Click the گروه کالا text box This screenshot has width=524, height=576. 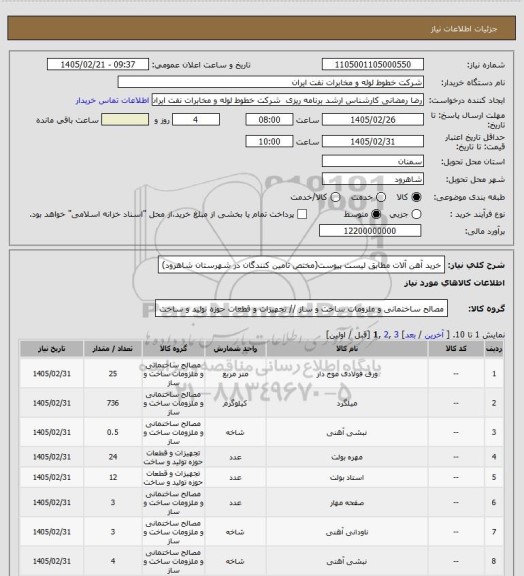pos(301,309)
